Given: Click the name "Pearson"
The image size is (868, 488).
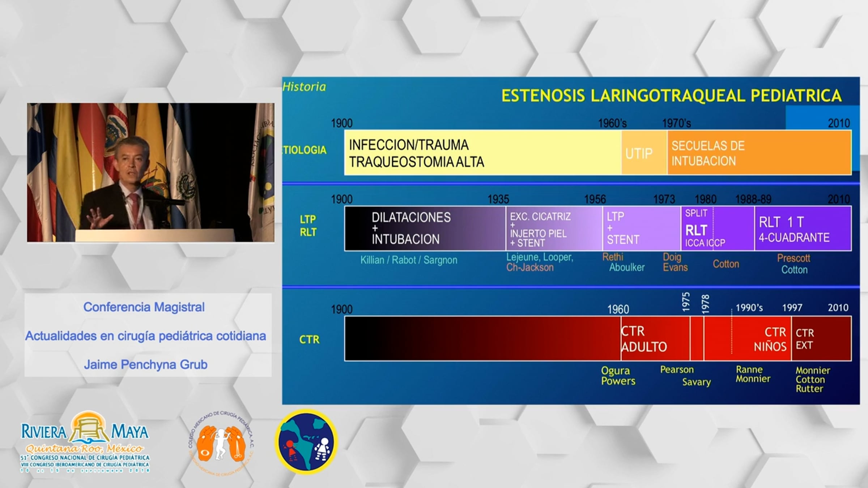Looking at the screenshot, I should coord(677,370).
